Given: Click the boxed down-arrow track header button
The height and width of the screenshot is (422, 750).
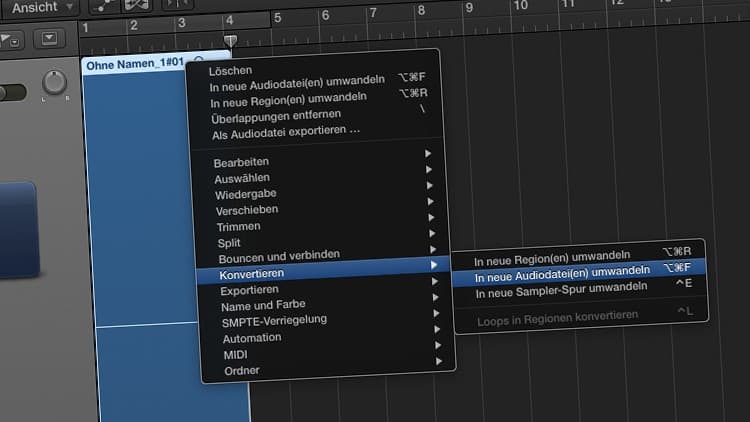Looking at the screenshot, I should point(49,38).
